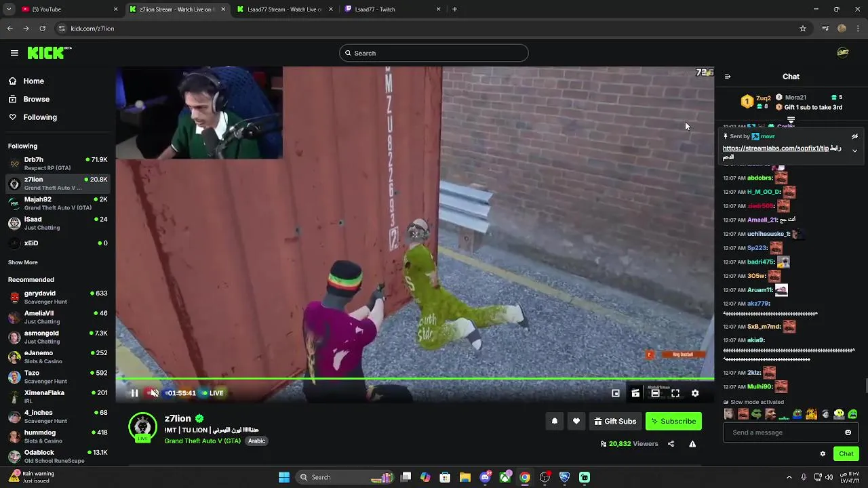Viewport: 868px width, 488px height.
Task: Open Odablock recommended channel
Action: (x=58, y=456)
